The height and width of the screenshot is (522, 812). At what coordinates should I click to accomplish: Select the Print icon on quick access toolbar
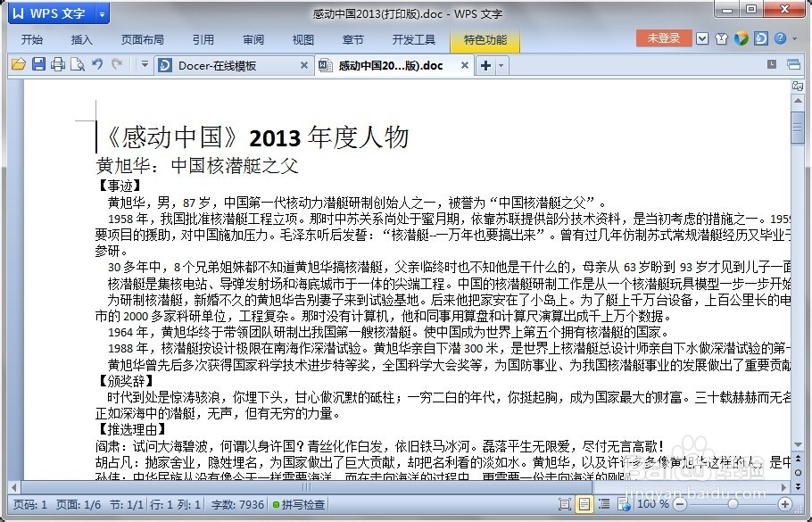click(56, 64)
